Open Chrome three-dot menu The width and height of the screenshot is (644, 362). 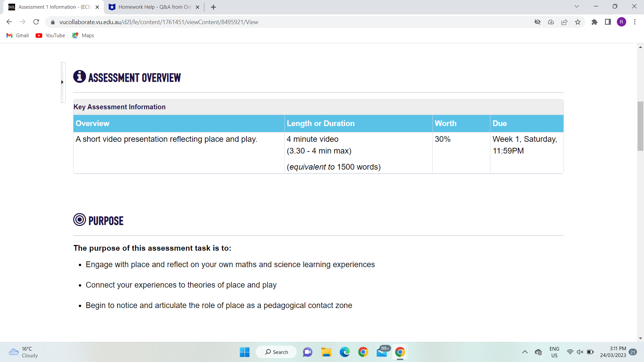click(x=635, y=22)
